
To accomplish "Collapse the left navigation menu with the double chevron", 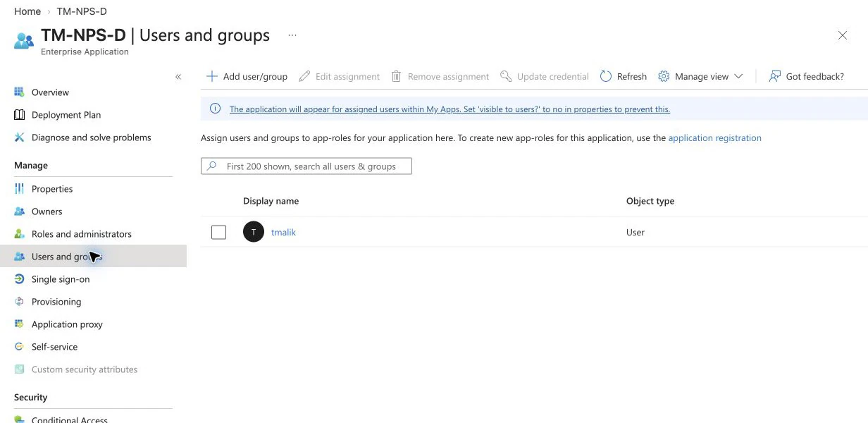I will pyautogui.click(x=178, y=77).
